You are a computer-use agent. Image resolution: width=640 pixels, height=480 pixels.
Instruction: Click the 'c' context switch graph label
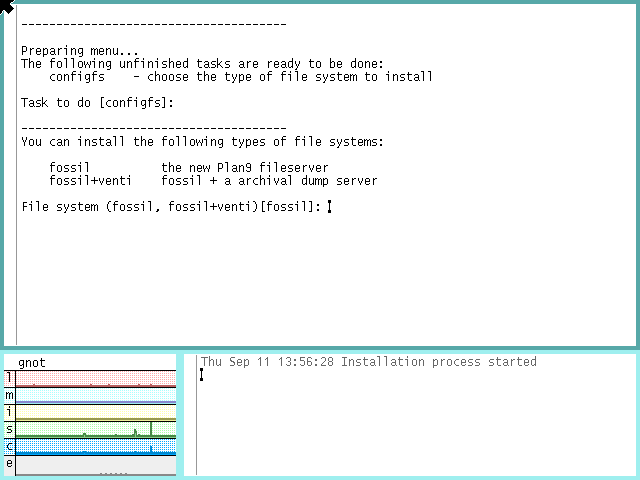pos(10,446)
